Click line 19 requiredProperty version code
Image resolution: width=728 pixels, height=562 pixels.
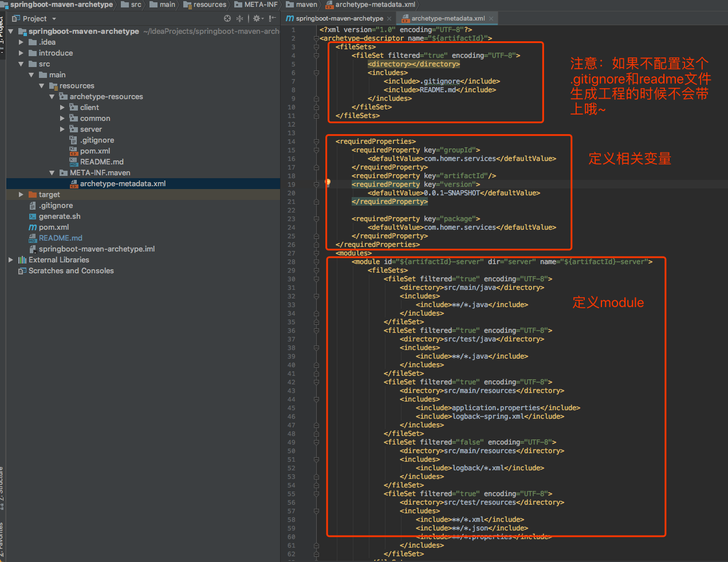[416, 184]
